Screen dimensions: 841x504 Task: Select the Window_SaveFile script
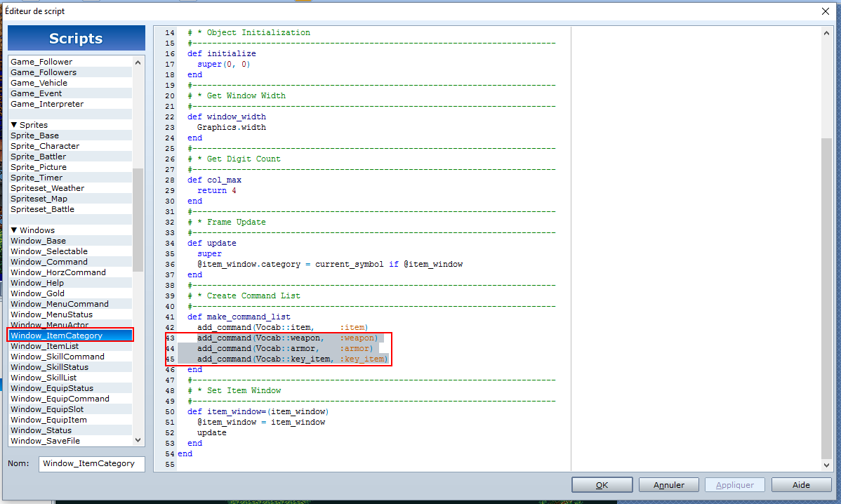46,441
